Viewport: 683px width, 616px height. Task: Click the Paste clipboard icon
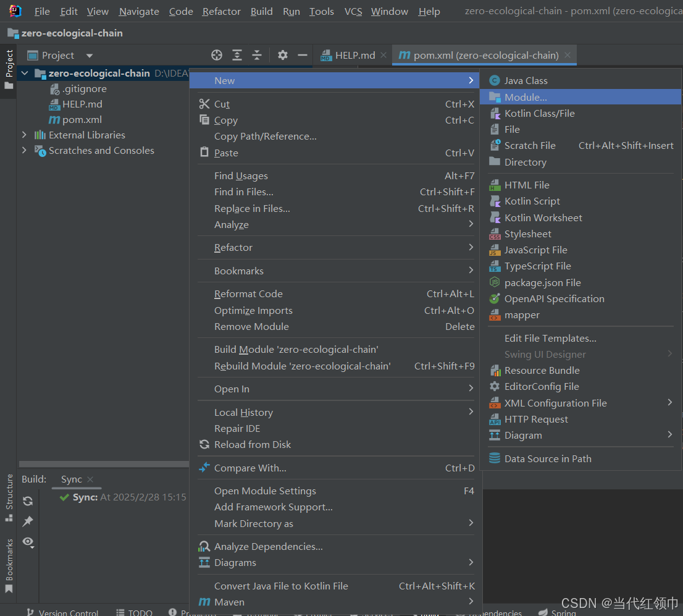click(x=204, y=152)
